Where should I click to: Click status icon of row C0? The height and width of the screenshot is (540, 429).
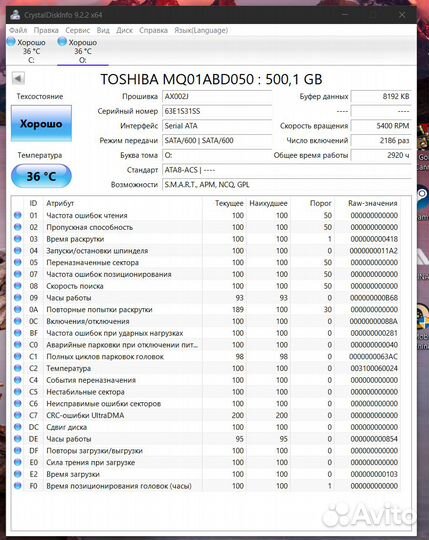pyautogui.click(x=18, y=345)
